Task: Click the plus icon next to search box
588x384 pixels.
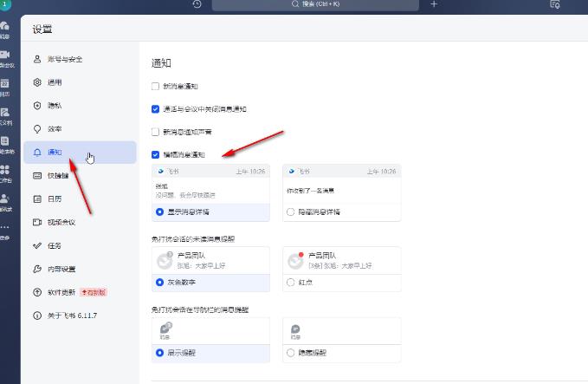Action: (434, 4)
